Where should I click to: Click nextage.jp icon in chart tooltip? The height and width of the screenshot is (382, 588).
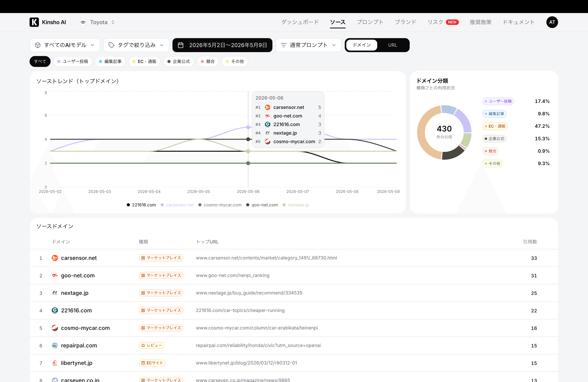pyautogui.click(x=267, y=133)
